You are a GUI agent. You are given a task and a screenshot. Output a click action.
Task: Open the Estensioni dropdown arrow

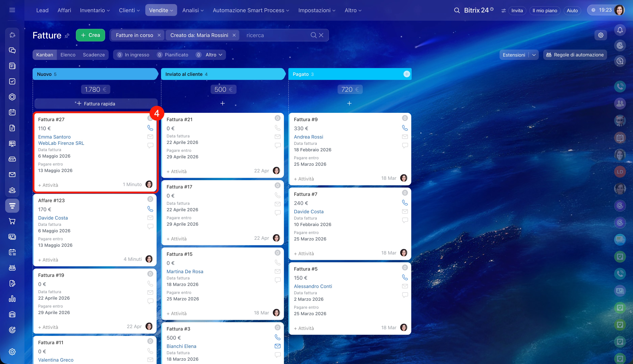[x=534, y=55]
